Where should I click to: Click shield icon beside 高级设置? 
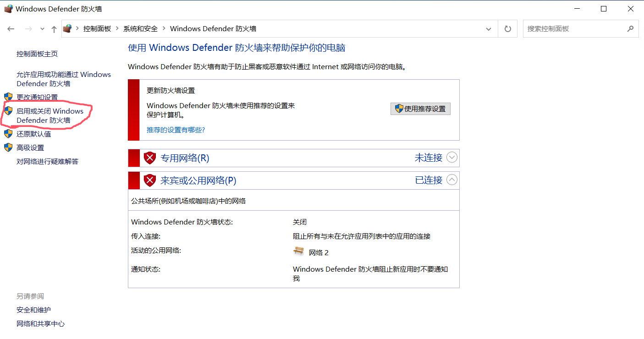click(x=8, y=147)
